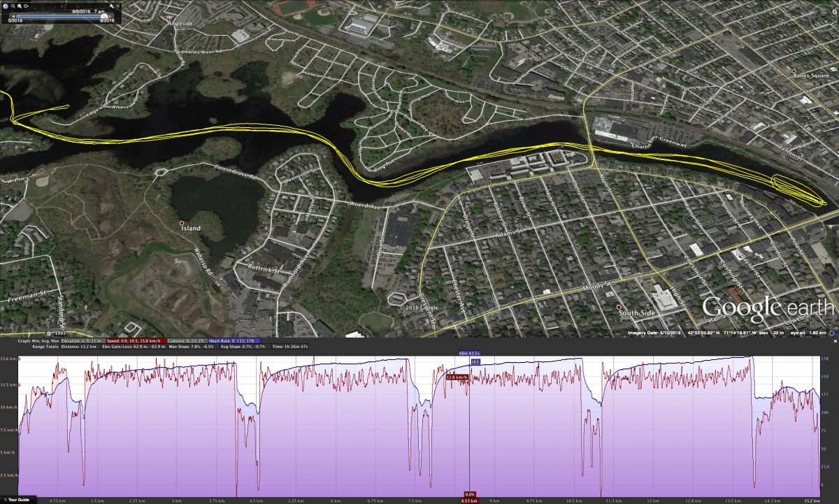Select the South Side placemark
This screenshot has height=504, width=839.
[619, 307]
